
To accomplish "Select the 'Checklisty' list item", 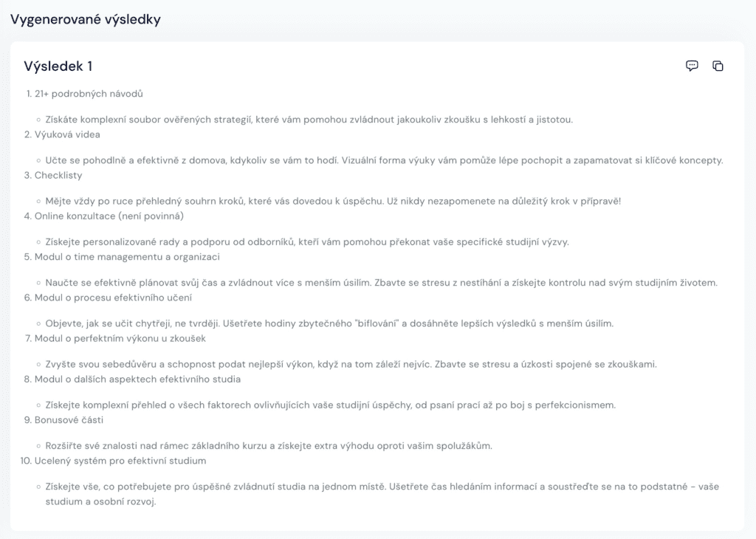I will [58, 175].
